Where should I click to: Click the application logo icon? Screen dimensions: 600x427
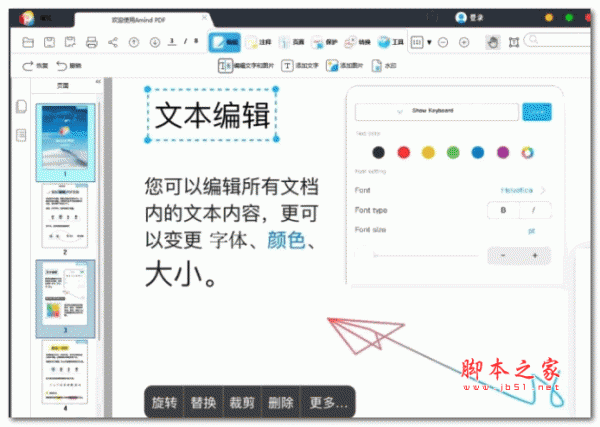click(x=27, y=18)
